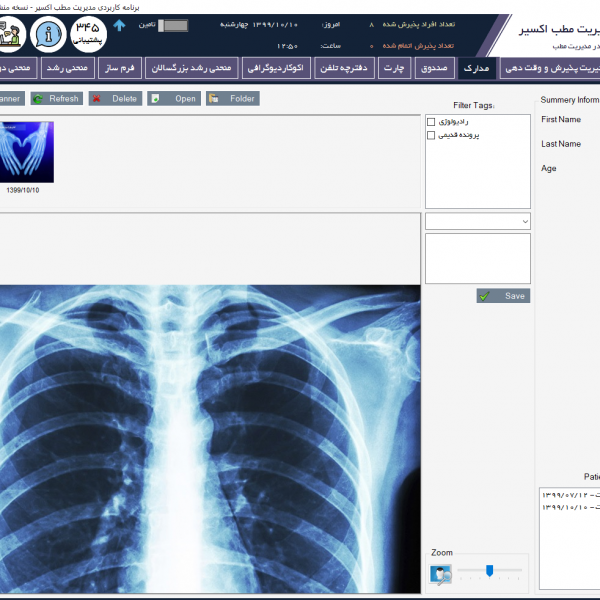This screenshot has width=600, height=600.
Task: Switch to the مدارک tab
Action: pyautogui.click(x=477, y=68)
